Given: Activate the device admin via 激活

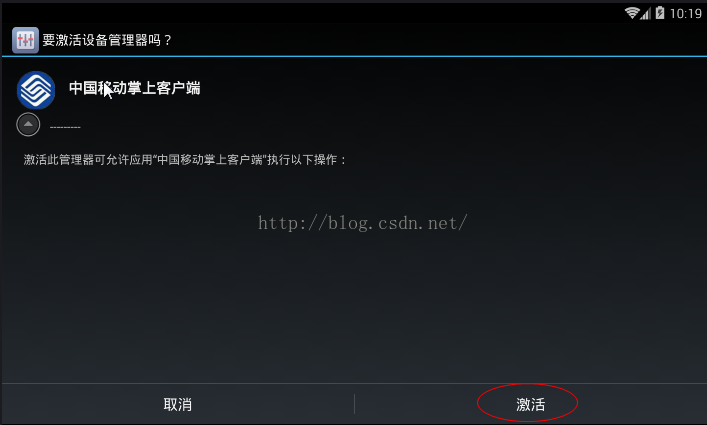Looking at the screenshot, I should click(530, 404).
